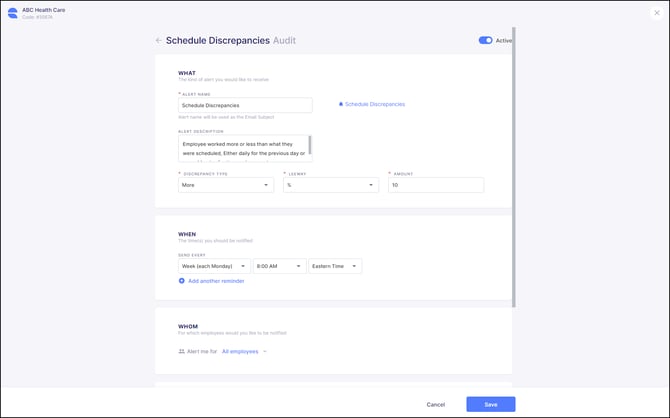
Task: Open the Schedule Discrepancies link
Action: coord(375,104)
